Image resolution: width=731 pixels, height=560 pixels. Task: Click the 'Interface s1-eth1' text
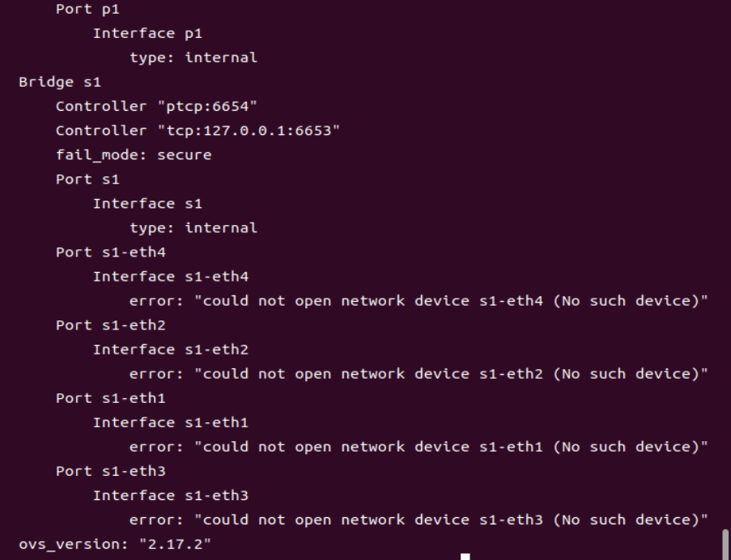click(171, 422)
